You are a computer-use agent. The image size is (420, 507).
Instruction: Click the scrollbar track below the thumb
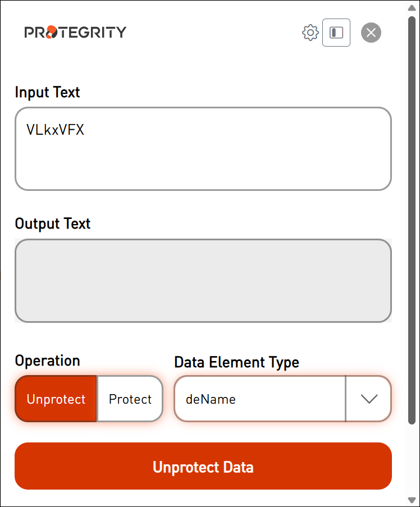click(412, 460)
